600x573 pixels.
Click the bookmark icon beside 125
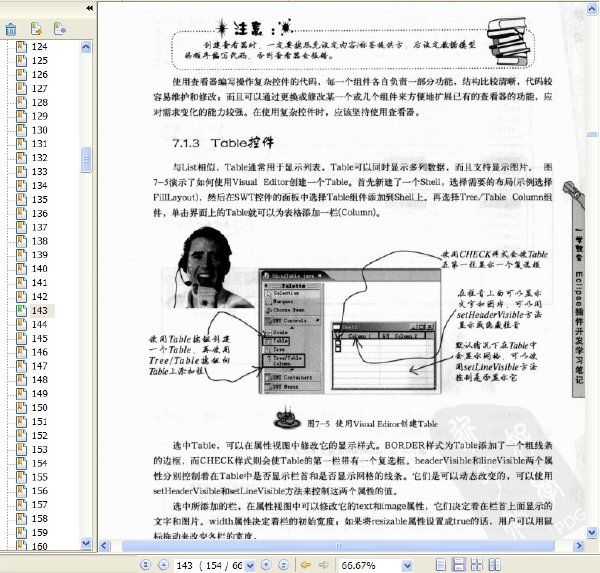(x=21, y=60)
